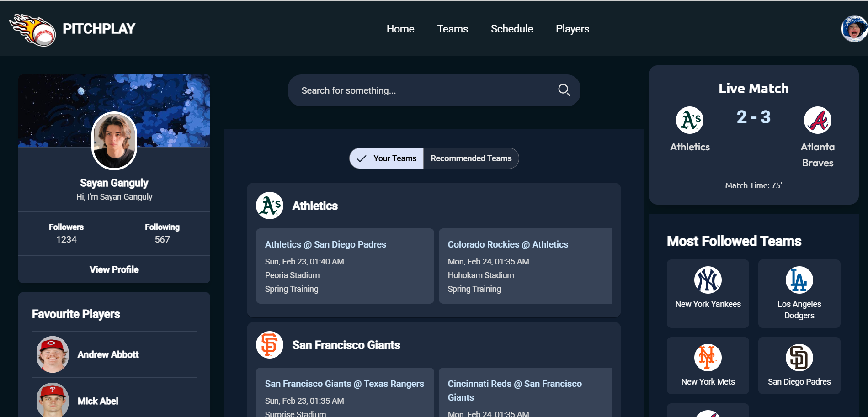This screenshot has width=868, height=417.
Task: Click the San Francisco Giants logo in the feed
Action: click(270, 345)
